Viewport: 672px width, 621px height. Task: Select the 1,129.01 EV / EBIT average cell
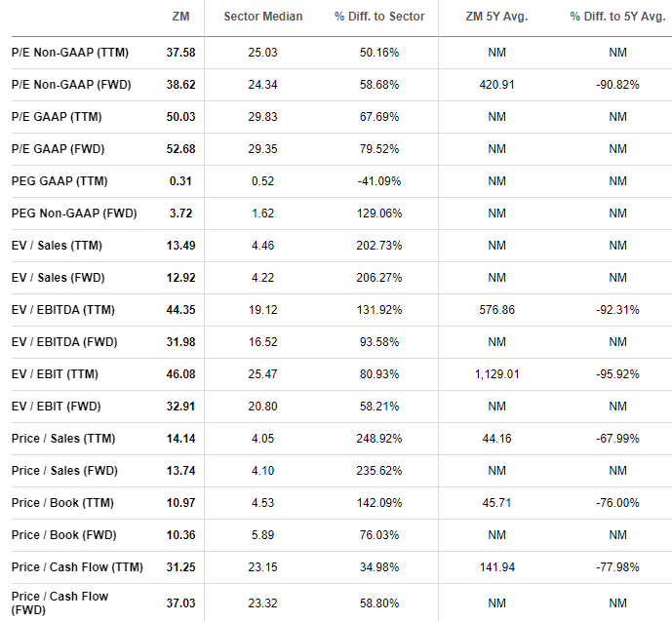click(496, 374)
